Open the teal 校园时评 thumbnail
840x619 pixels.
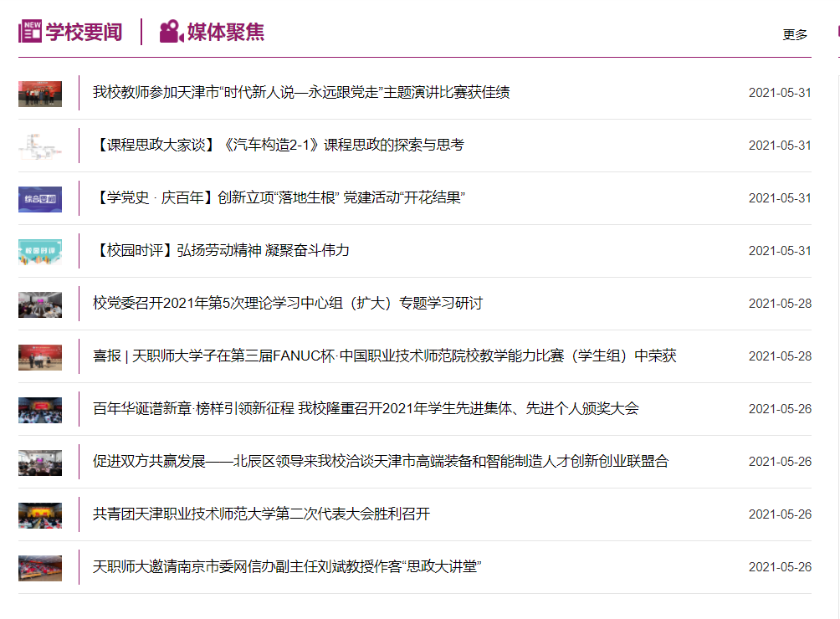(x=40, y=251)
